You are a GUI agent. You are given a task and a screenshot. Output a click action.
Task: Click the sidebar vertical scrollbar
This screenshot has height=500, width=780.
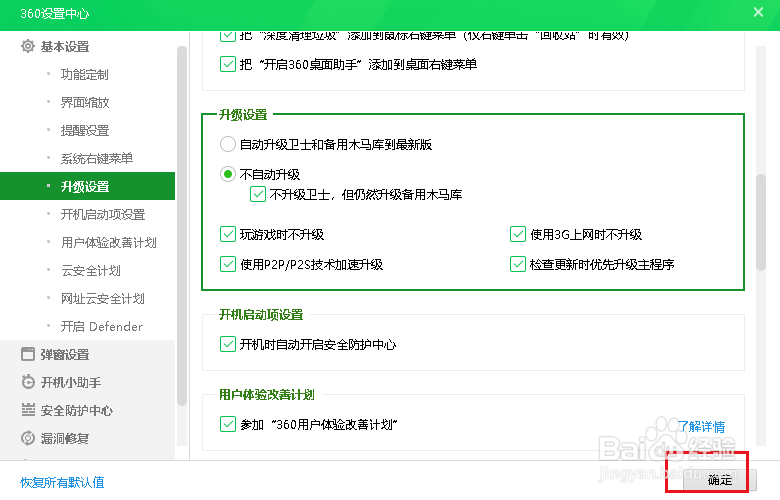(x=182, y=226)
